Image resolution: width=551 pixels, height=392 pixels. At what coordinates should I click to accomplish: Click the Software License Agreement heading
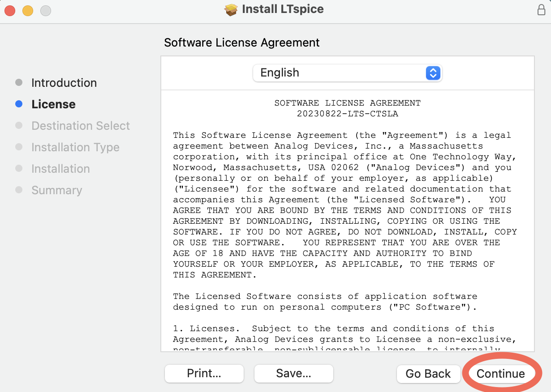tap(242, 43)
